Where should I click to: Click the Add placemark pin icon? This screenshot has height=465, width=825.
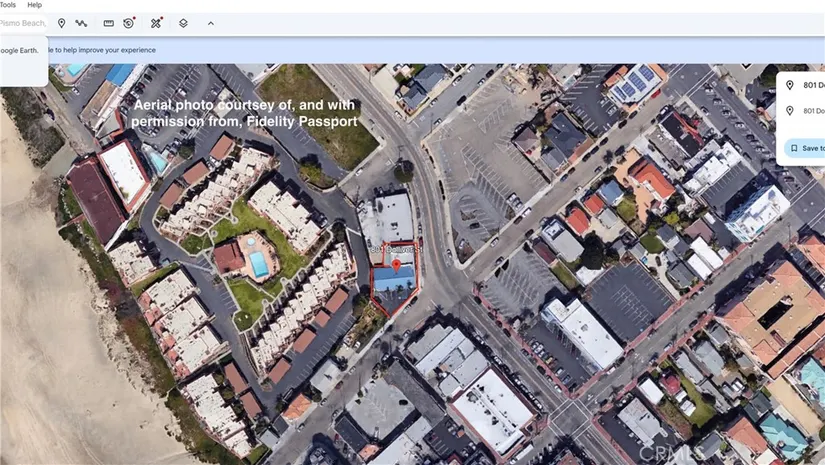pos(61,23)
